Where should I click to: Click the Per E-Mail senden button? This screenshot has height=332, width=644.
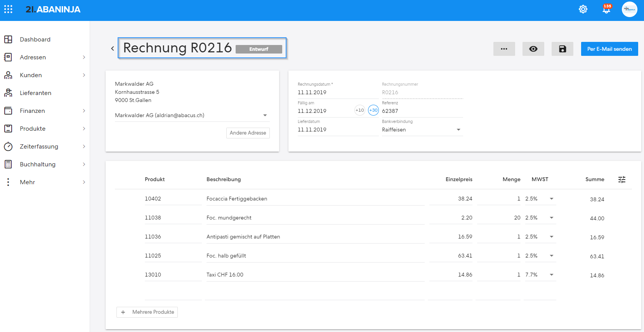pyautogui.click(x=609, y=49)
